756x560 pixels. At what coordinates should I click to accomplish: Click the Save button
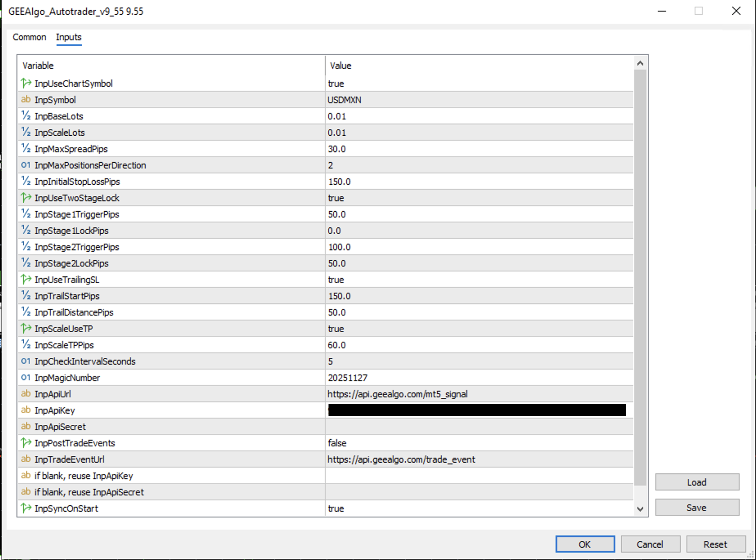pos(697,507)
